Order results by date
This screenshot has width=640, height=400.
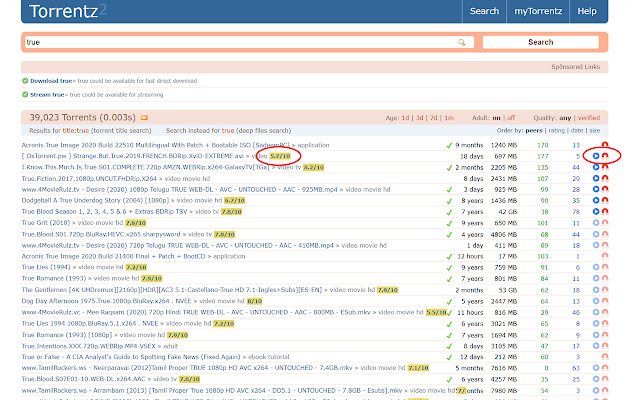click(x=577, y=131)
